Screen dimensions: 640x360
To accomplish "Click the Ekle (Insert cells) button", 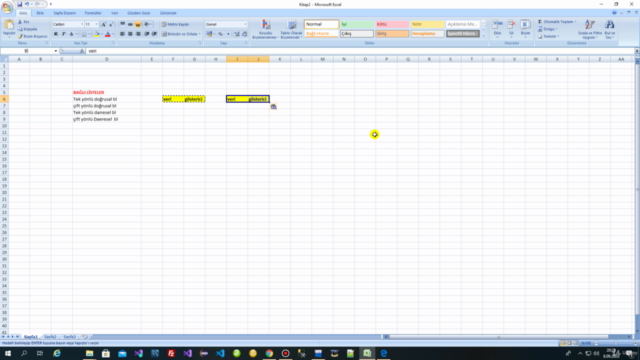I will pos(497,28).
